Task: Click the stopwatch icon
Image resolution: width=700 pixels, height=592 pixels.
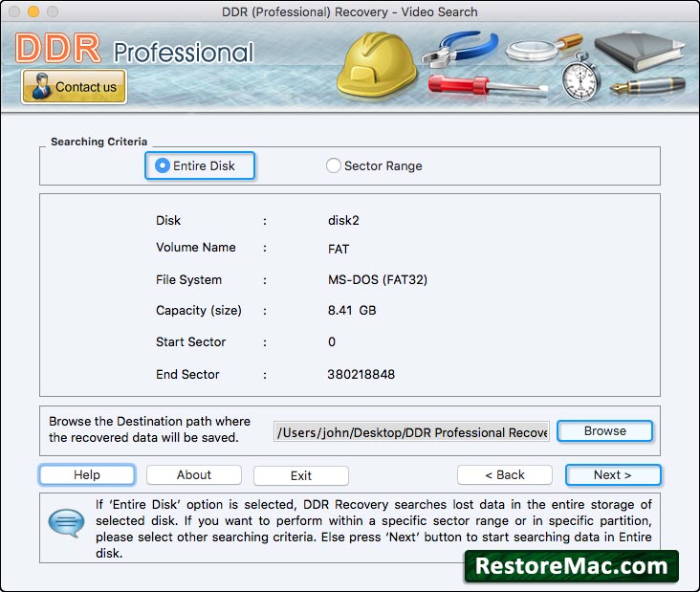Action: [580, 77]
